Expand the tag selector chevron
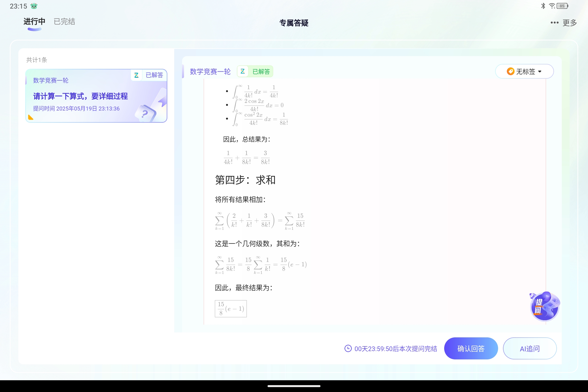588x392 pixels. (540, 72)
